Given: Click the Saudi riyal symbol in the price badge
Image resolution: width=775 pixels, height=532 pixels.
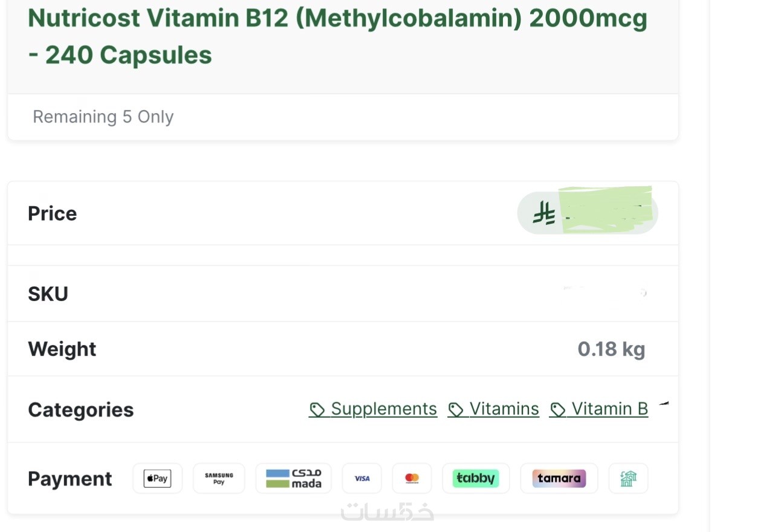Looking at the screenshot, I should point(543,213).
